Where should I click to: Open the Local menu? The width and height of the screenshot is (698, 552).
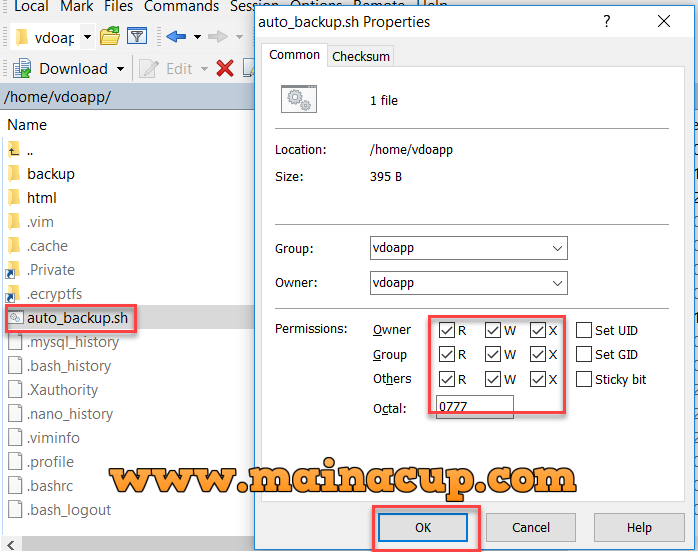coord(31,6)
